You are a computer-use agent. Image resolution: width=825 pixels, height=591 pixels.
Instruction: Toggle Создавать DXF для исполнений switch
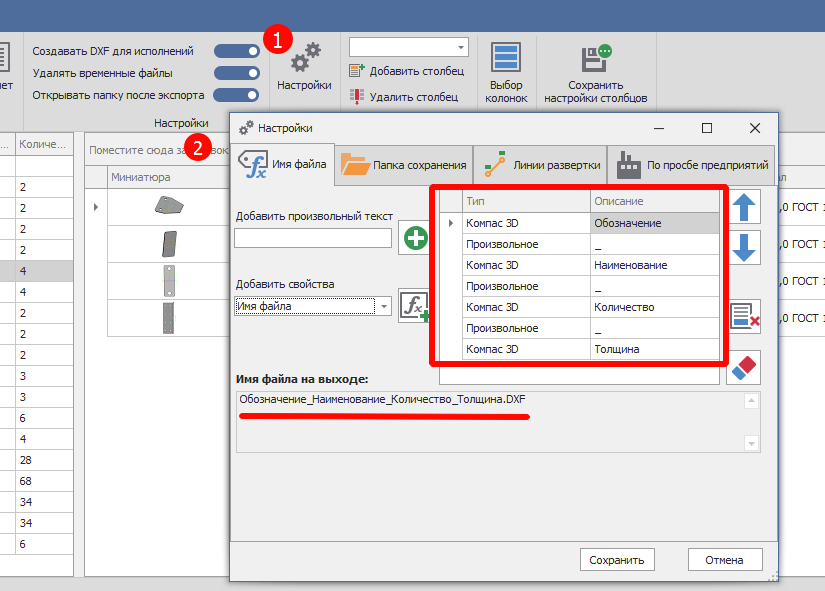coord(236,51)
